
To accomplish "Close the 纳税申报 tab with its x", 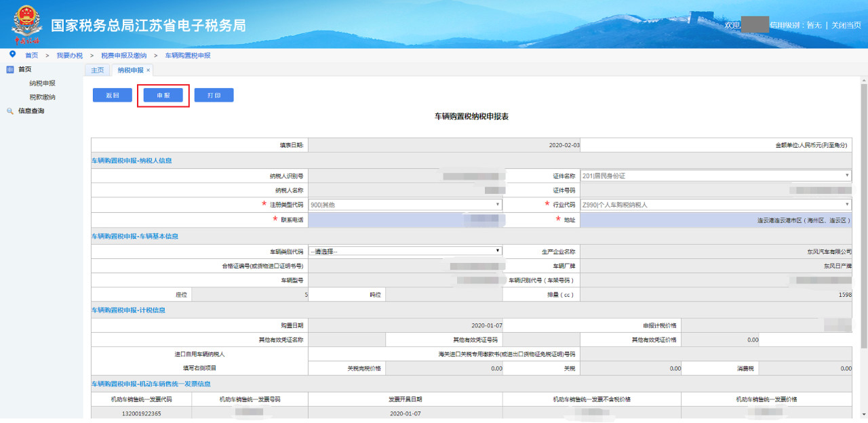I will tap(148, 70).
